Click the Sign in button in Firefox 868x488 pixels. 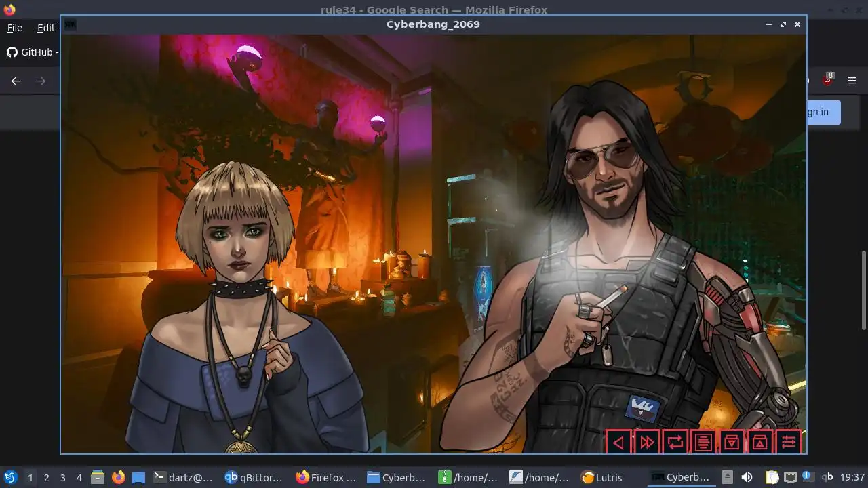click(823, 112)
